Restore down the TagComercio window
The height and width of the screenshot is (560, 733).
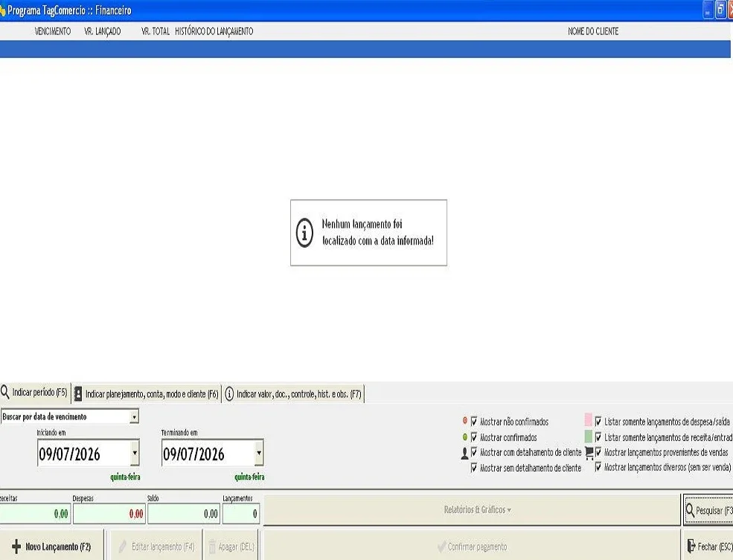(720, 10)
